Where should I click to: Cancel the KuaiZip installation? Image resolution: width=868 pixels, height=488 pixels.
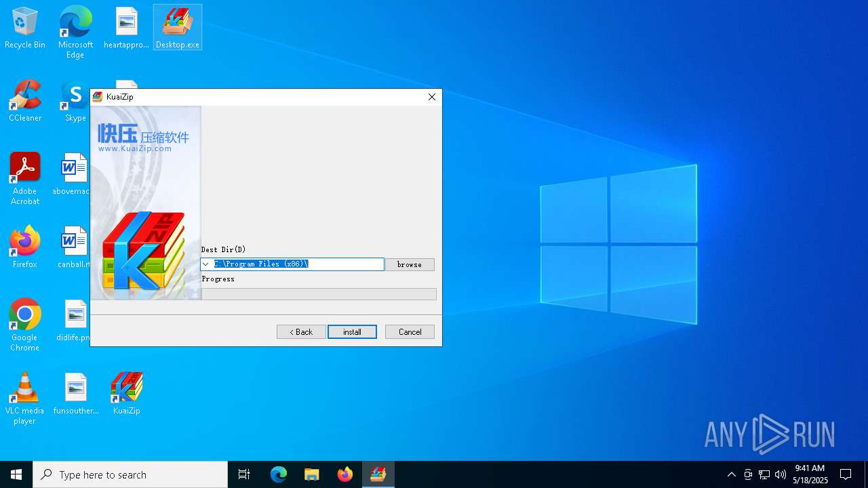410,331
